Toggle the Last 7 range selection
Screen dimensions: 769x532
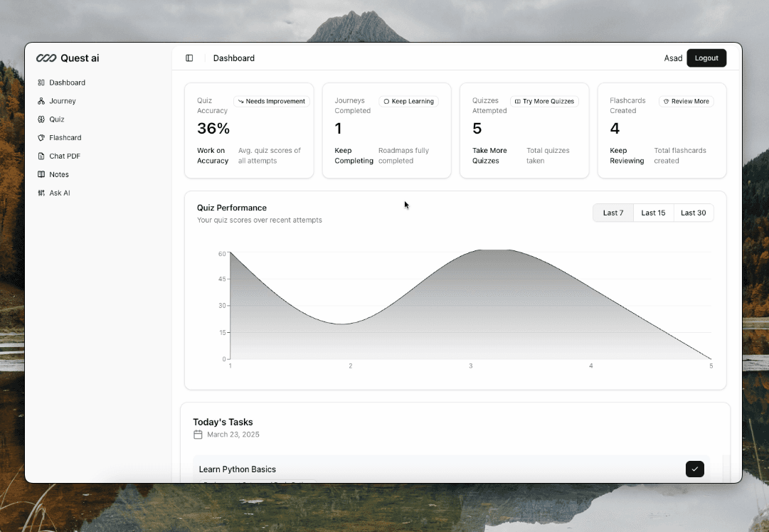(612, 213)
